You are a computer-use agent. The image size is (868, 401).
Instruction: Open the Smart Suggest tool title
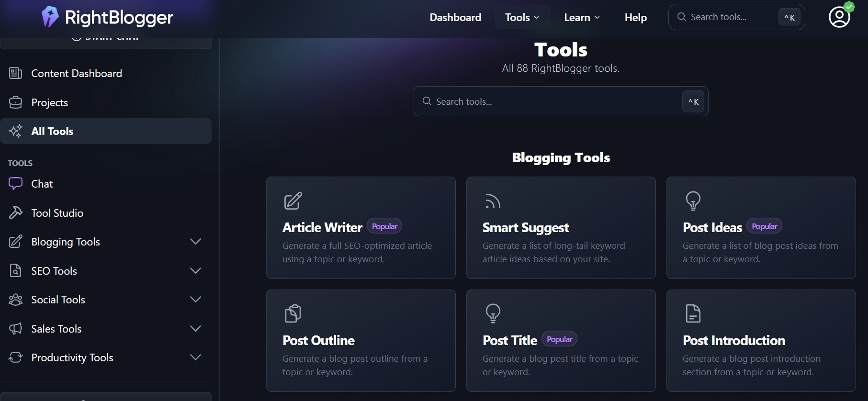click(x=526, y=228)
